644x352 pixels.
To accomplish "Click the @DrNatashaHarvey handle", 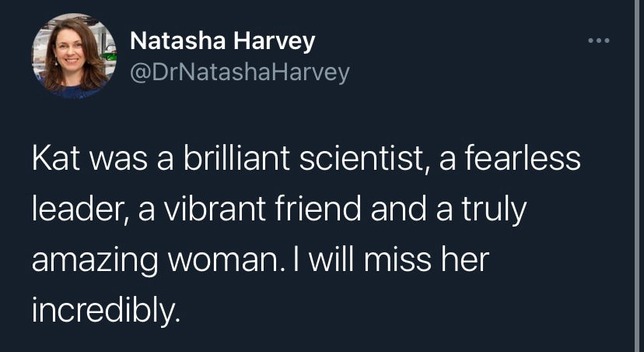I will click(x=239, y=72).
